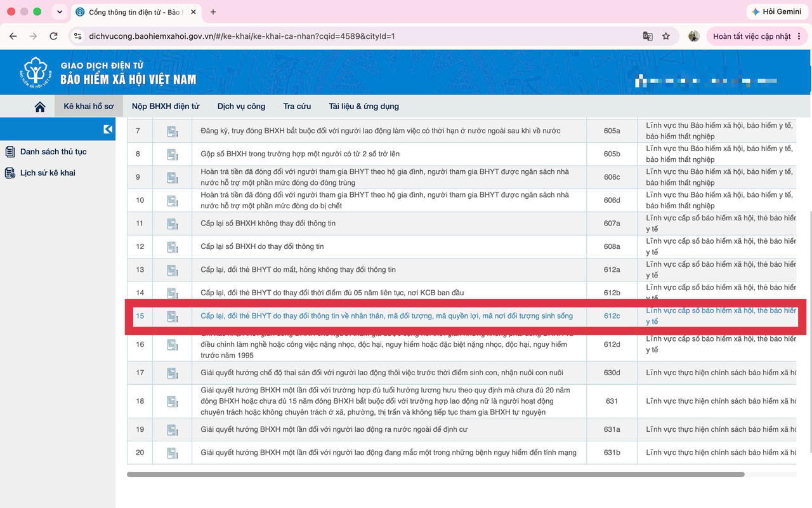Click the form icon in row 9
This screenshot has width=812, height=508.
173,177
